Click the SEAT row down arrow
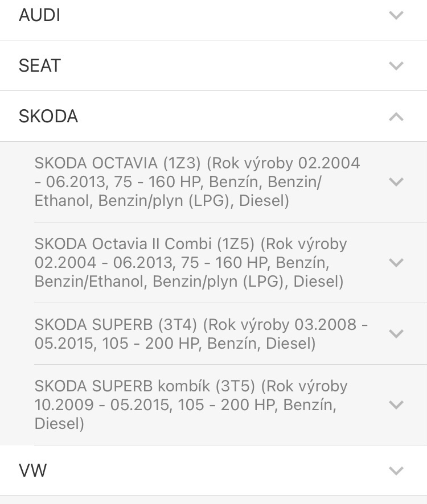427x504 pixels. click(x=396, y=66)
